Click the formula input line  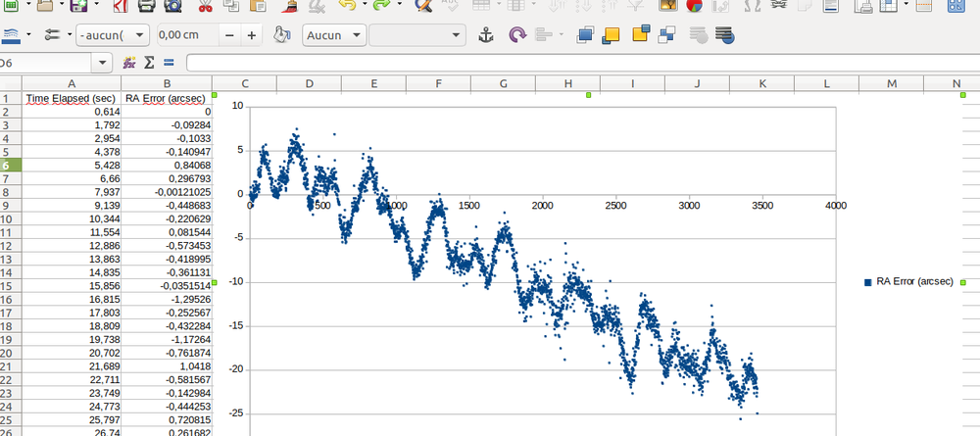click(x=582, y=63)
